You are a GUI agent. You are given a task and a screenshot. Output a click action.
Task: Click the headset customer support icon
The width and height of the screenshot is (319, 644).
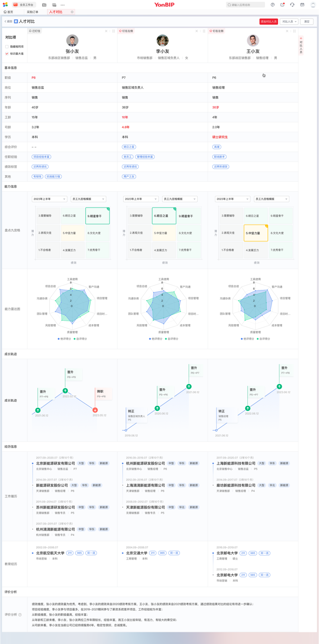[292, 5]
